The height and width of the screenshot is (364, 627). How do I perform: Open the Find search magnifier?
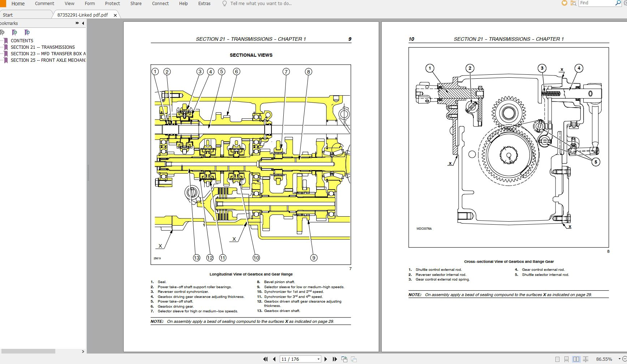[618, 3]
